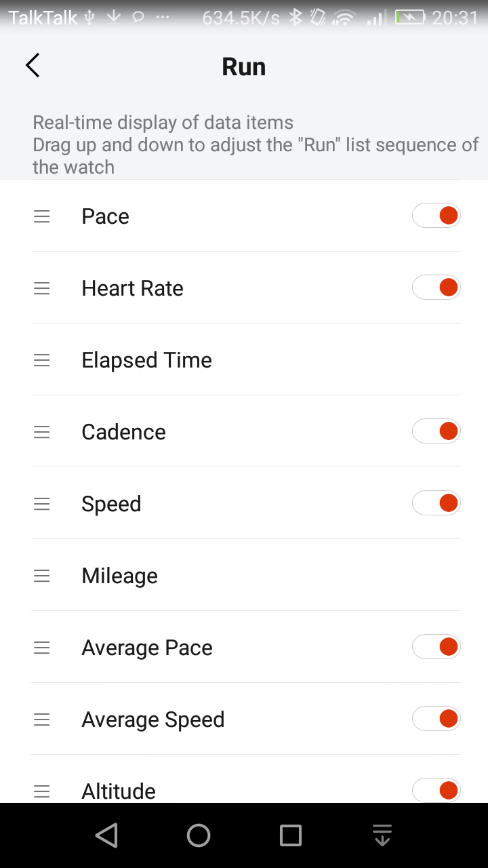The image size is (488, 868).
Task: Tap the Android home button
Action: 199,835
